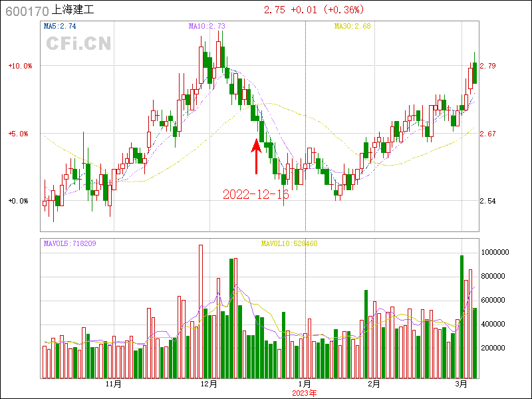Select the MA30:2.68 legend label
This screenshot has height=399, width=532.
(352, 27)
